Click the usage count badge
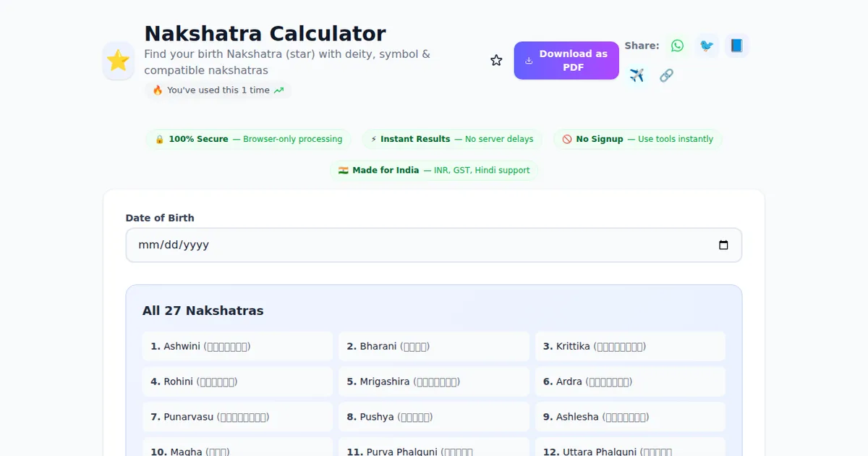This screenshot has height=456, width=868. pyautogui.click(x=218, y=90)
